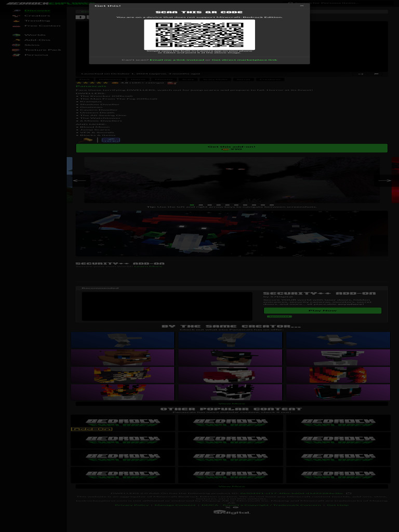Click the flag report icon

(x=376, y=74)
